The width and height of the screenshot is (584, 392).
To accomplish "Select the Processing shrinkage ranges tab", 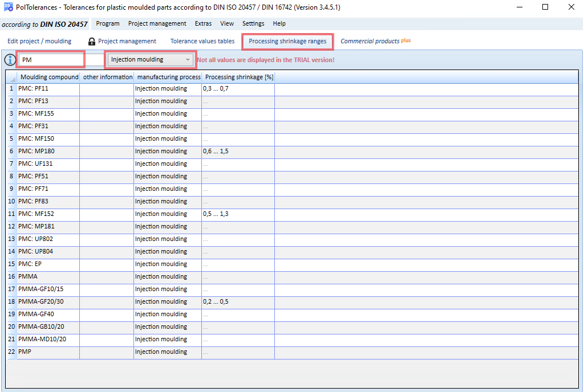I will coord(287,41).
